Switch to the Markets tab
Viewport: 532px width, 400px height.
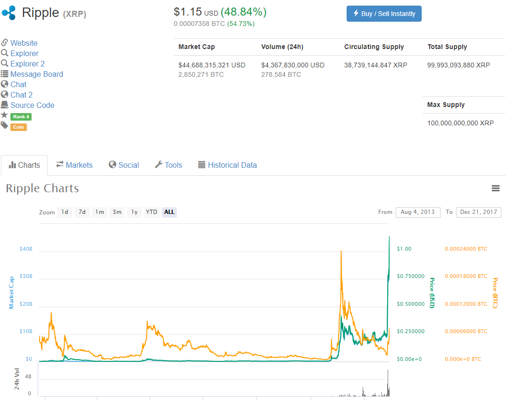click(x=75, y=165)
